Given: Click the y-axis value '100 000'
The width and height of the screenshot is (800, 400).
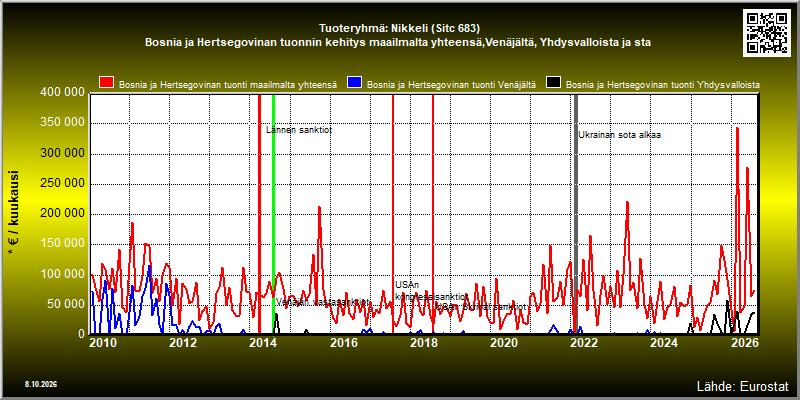Looking at the screenshot, I should point(63,274).
